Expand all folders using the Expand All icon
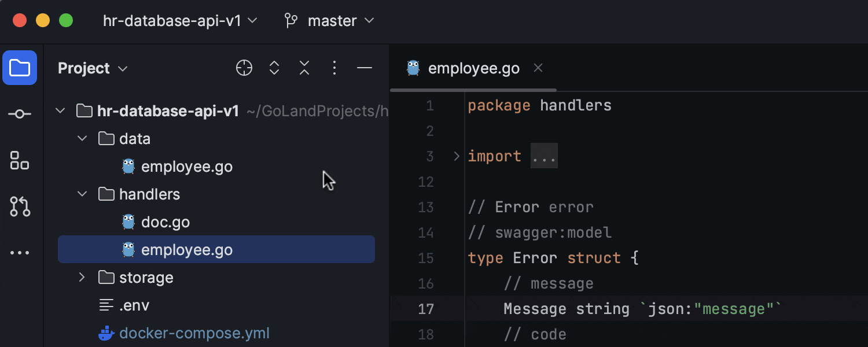The image size is (868, 347). [x=274, y=68]
